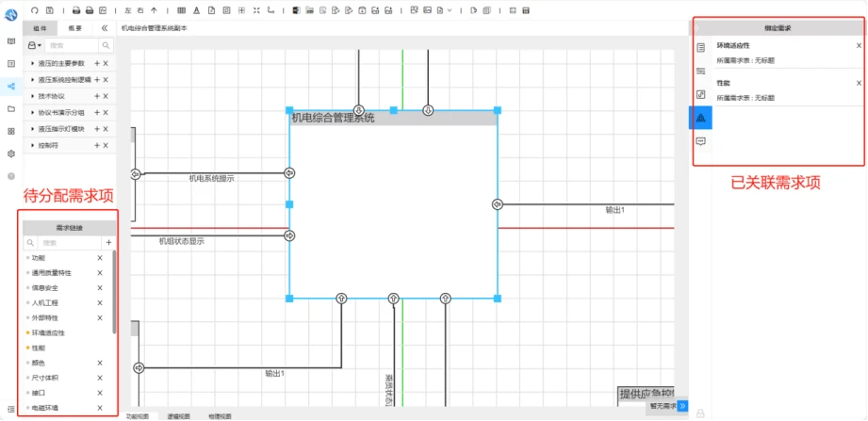Open the properties list icon in right panel
This screenshot has width=868, height=421.
[x=701, y=48]
